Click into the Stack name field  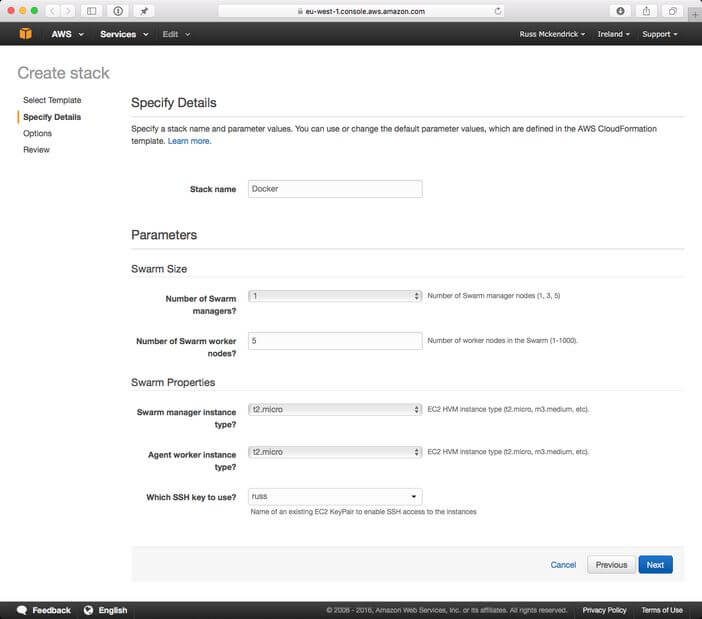click(x=335, y=189)
